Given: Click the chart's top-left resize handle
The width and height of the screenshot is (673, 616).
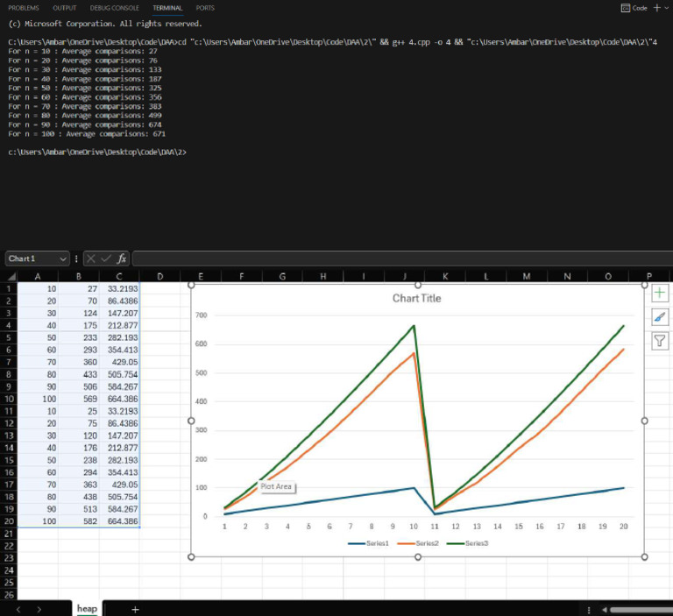Looking at the screenshot, I should coord(191,285).
